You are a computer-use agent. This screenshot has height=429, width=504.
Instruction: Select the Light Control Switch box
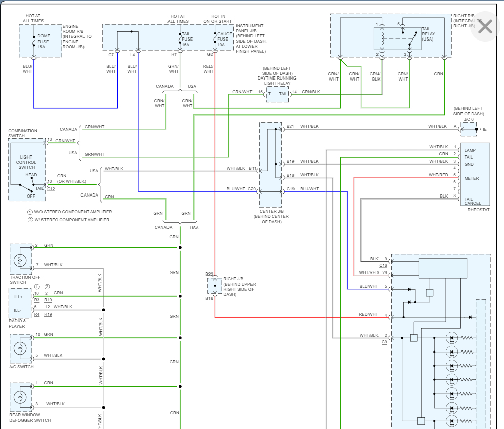[27, 171]
